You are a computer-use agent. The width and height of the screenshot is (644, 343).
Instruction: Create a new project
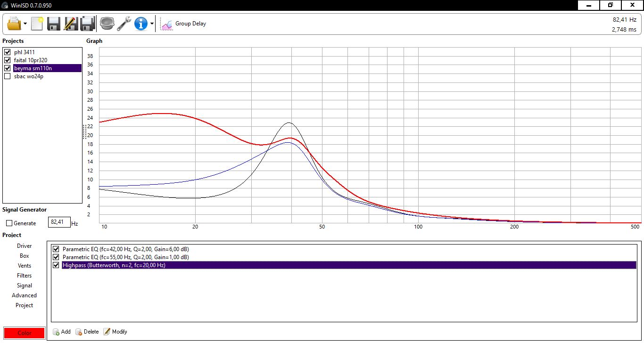tap(37, 23)
